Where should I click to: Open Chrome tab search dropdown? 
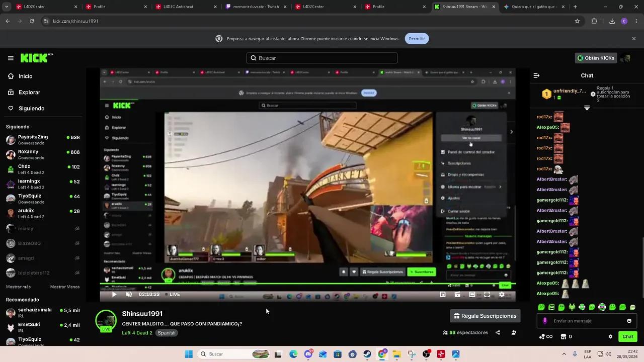(7, 7)
